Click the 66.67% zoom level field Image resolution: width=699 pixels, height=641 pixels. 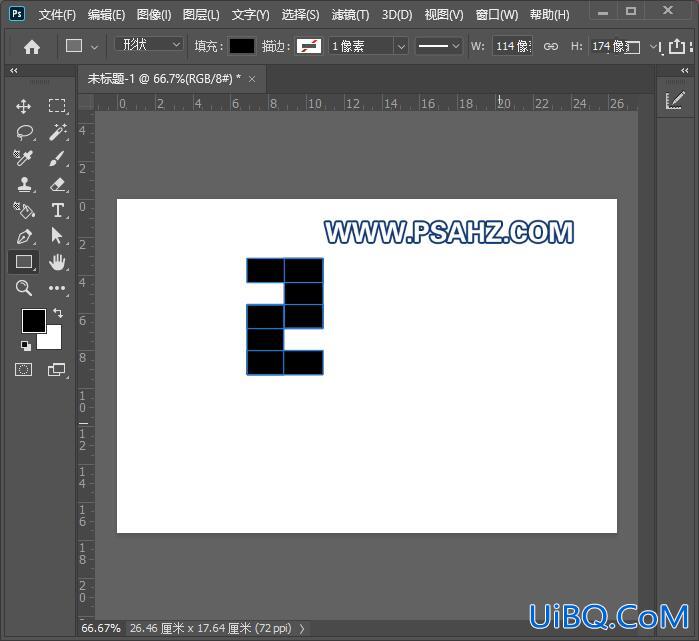tap(101, 628)
